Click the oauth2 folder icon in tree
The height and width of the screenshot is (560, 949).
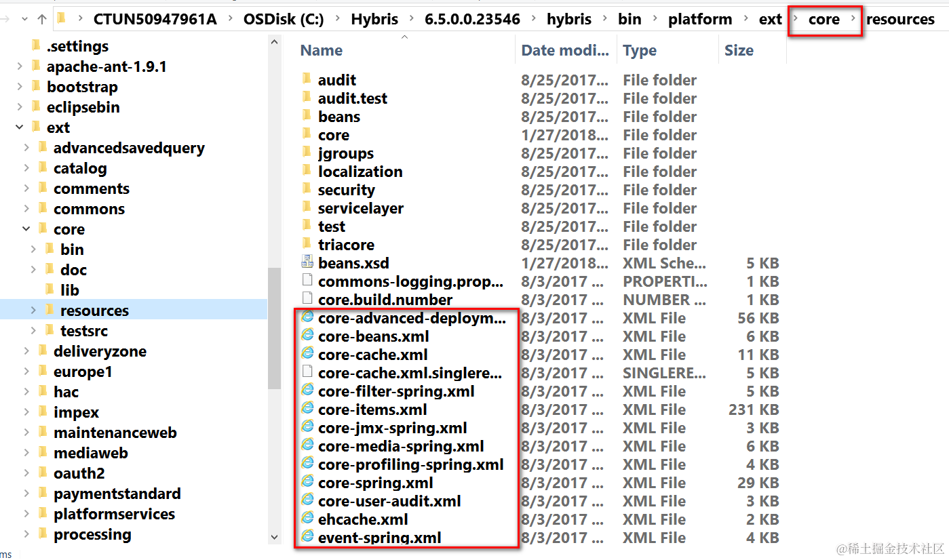click(42, 473)
